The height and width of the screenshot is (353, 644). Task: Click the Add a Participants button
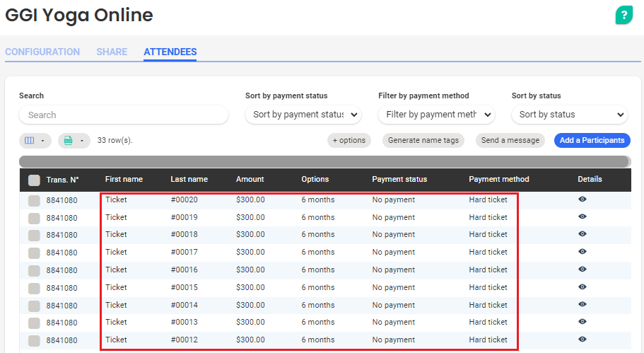tap(592, 141)
